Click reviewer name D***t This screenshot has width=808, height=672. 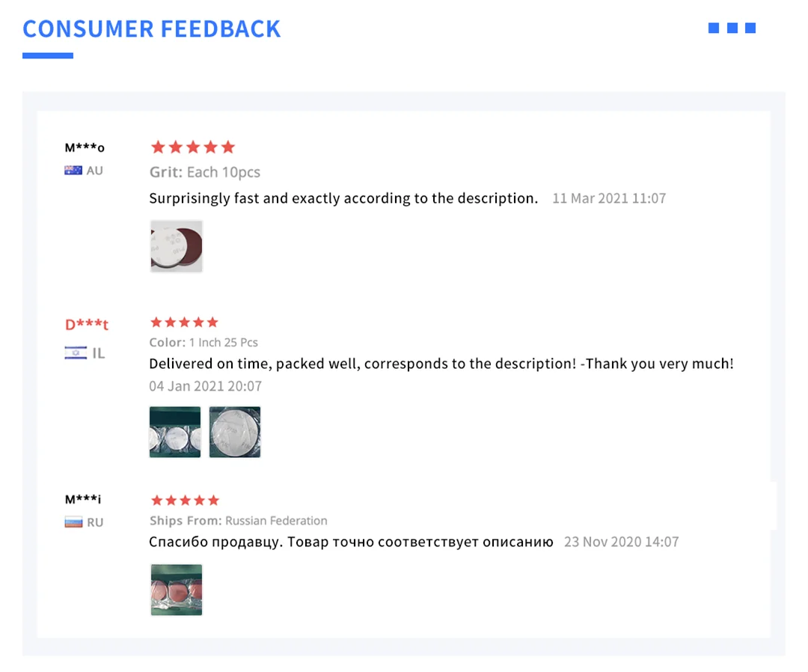[x=87, y=325]
